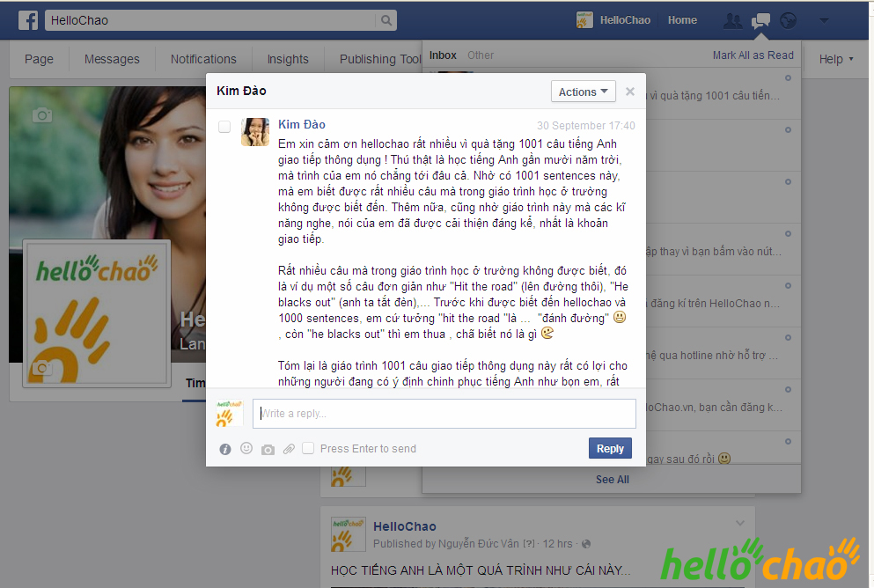Click the HelloChao reply avatar icon
Viewport: 874px width, 588px height.
point(230,414)
